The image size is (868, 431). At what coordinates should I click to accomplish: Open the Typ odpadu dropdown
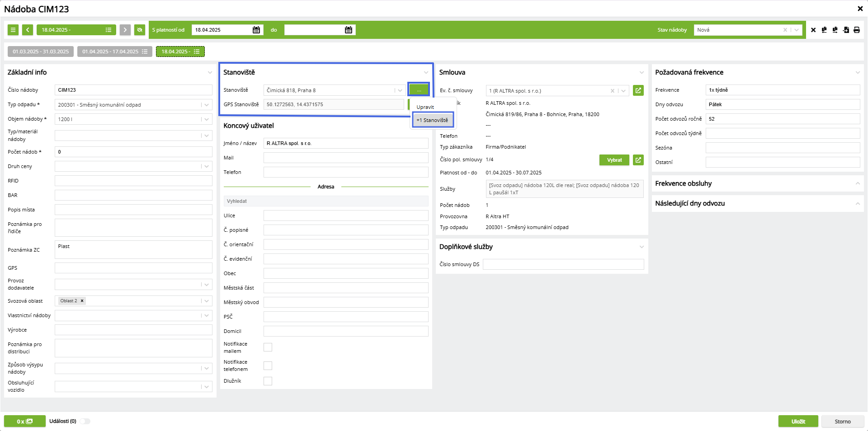pos(207,105)
